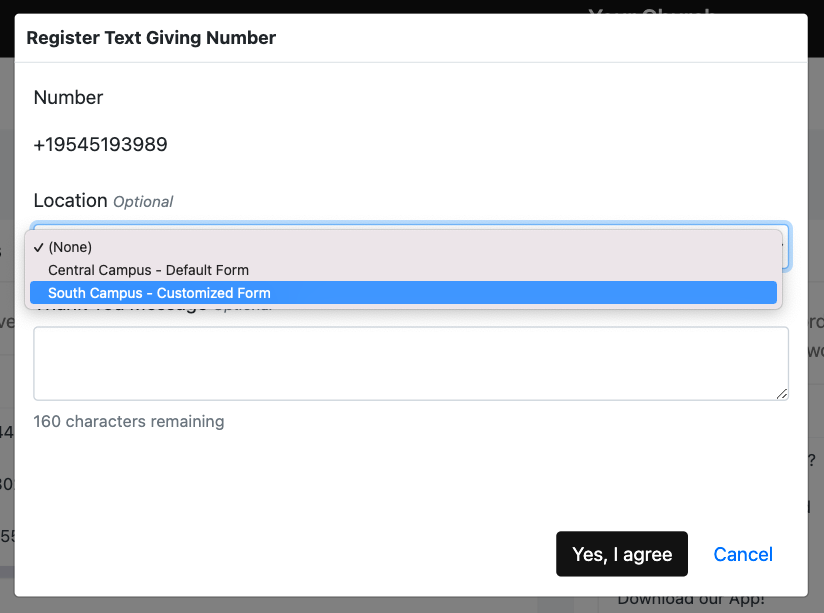Screen dimensions: 824x613
Task: Choose "Central Campus - Default Form" option
Action: coord(148,270)
